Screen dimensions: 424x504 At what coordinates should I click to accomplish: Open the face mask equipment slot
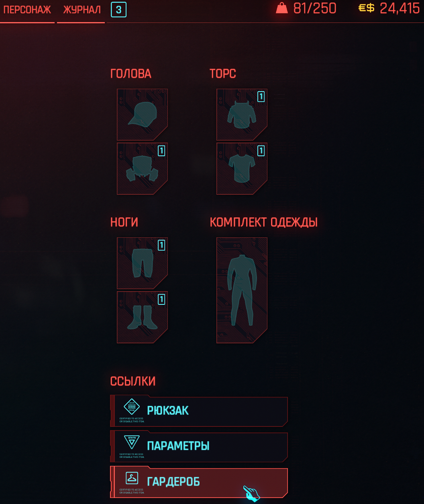[x=142, y=169]
